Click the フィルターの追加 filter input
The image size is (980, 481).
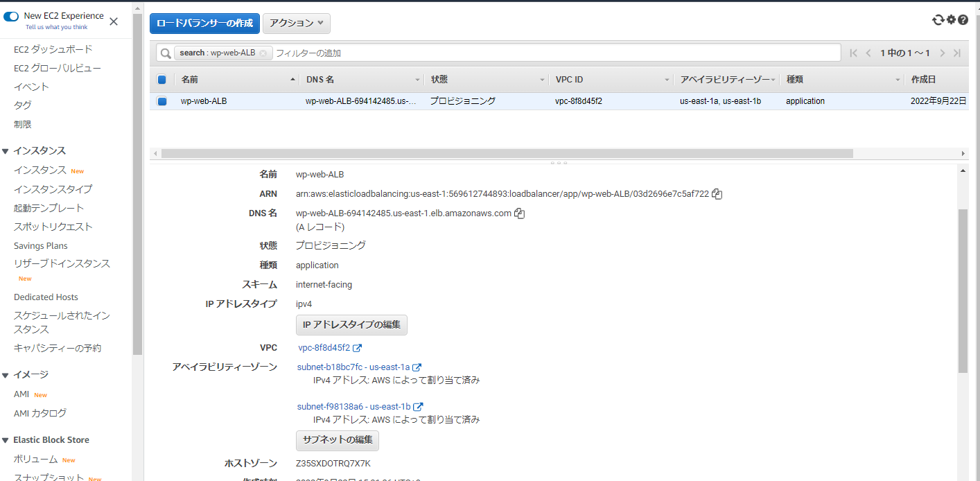pos(557,53)
